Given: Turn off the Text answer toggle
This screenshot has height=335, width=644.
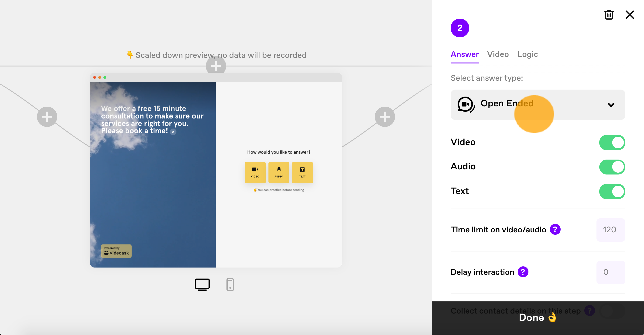Looking at the screenshot, I should click(x=612, y=192).
